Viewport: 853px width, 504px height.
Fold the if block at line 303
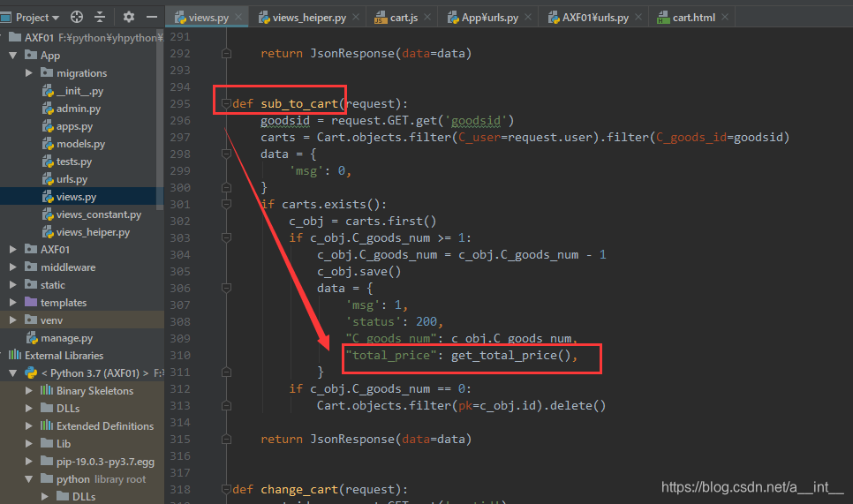point(226,237)
